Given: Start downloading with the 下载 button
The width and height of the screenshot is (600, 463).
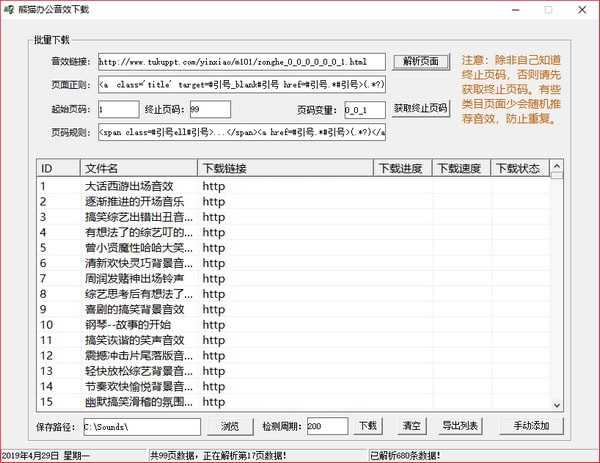Looking at the screenshot, I should (x=368, y=426).
